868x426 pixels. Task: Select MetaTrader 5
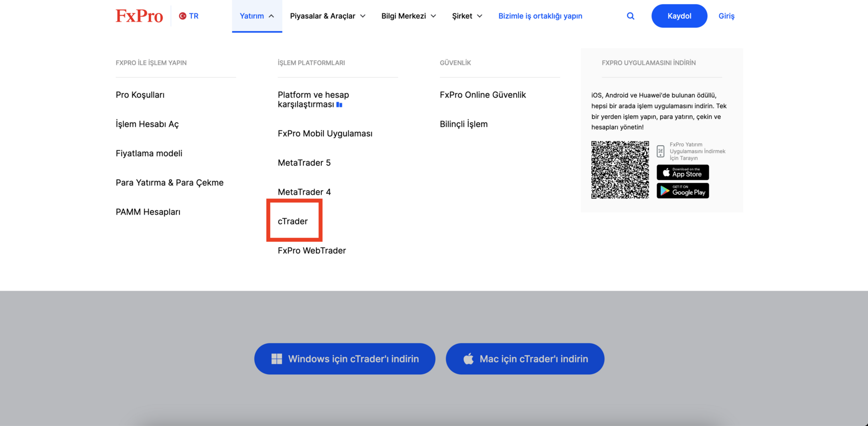tap(304, 163)
